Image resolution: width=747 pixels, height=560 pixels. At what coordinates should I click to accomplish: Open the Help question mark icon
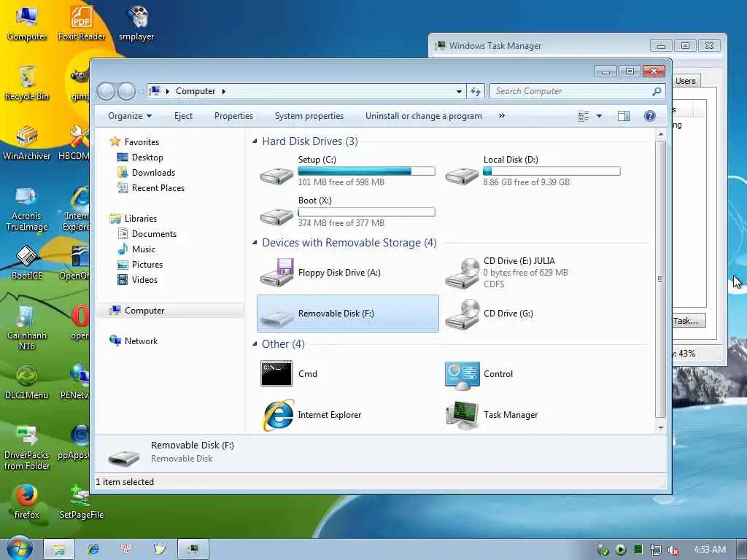pyautogui.click(x=649, y=116)
